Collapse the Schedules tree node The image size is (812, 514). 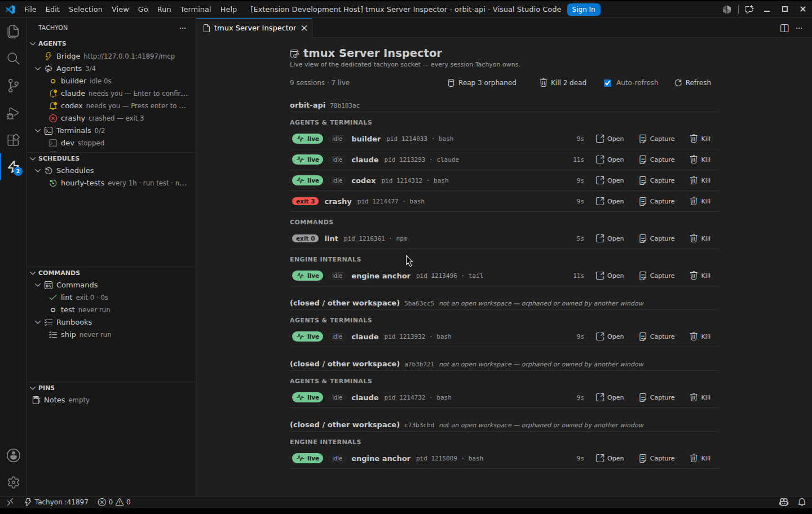[x=38, y=171]
